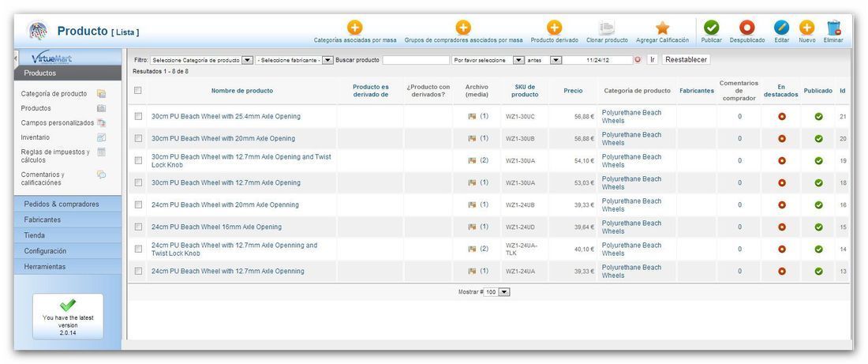The width and height of the screenshot is (868, 364).
Task: Toggle En destacados for product Id 21
Action: coord(782,116)
